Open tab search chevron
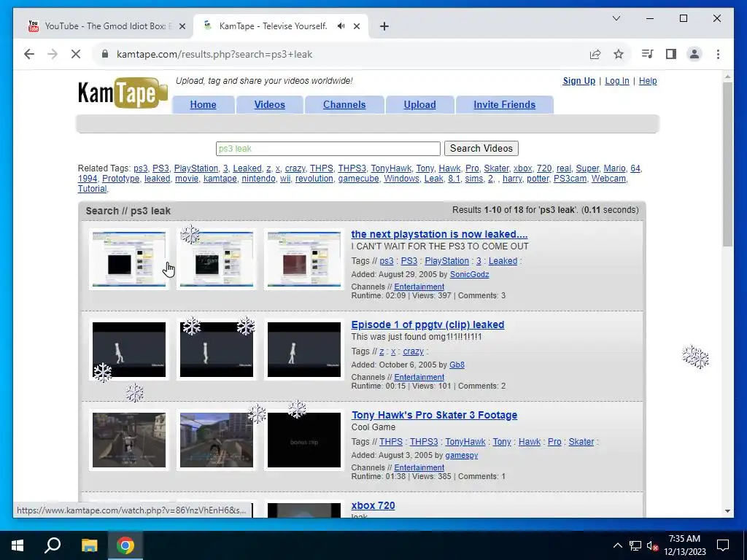The height and width of the screenshot is (560, 747). pos(616,18)
